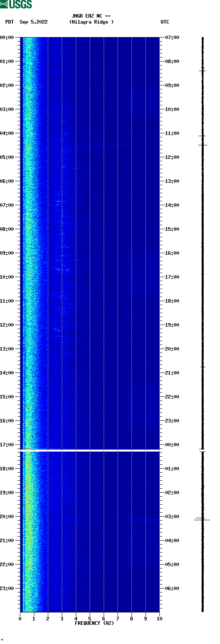Click the '(Milagra Ridge )' location label
Viewport: 220px width, 644px height.
[x=91, y=22]
